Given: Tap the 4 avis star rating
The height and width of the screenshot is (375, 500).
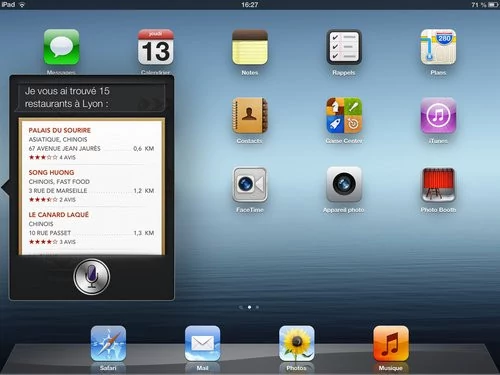Looking at the screenshot, I should coord(52,157).
